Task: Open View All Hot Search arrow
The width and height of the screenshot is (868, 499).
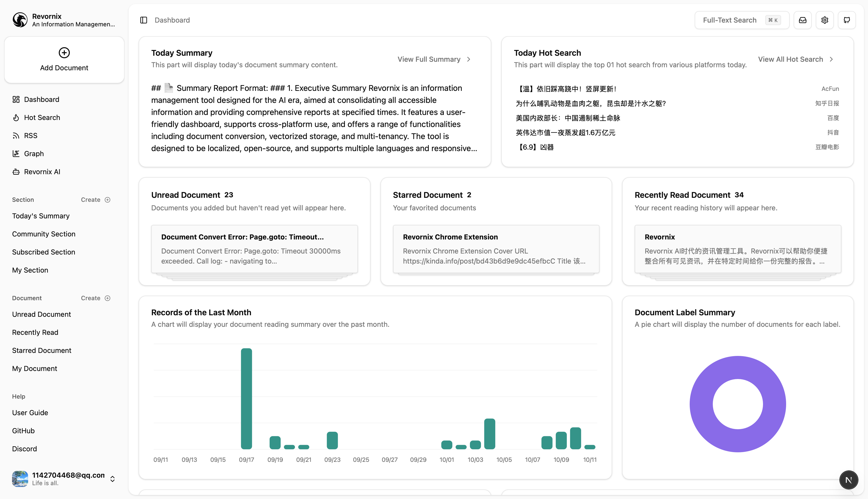Action: [831, 59]
